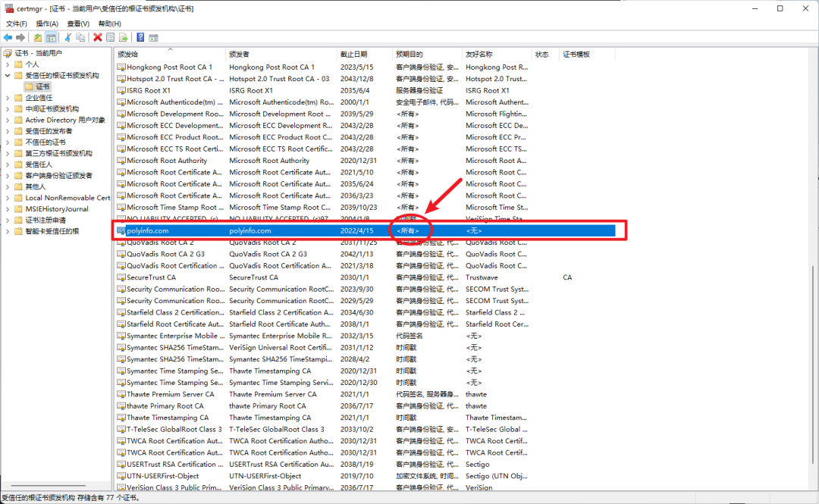Go back with the blue left arrow

[8, 38]
